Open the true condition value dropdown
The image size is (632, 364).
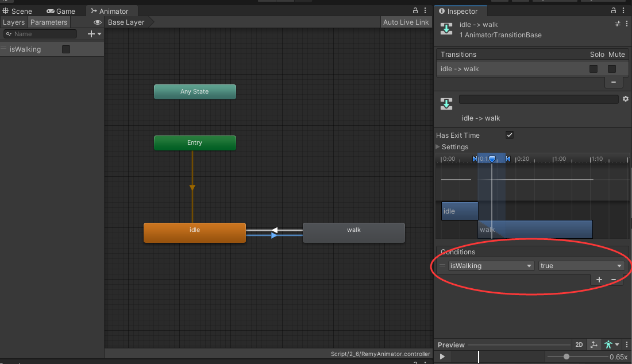[x=581, y=266]
